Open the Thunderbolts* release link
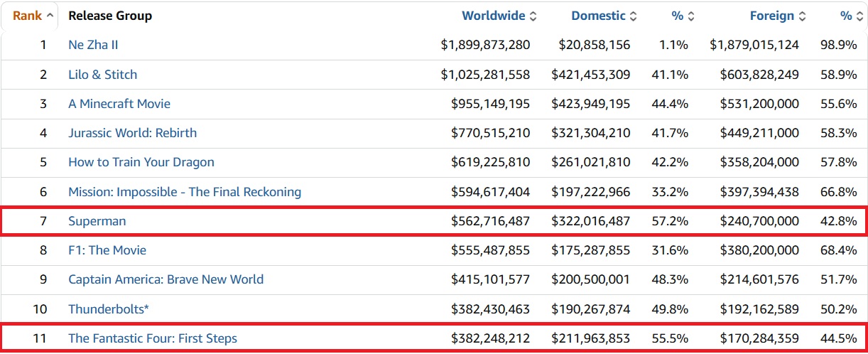Image resolution: width=868 pixels, height=354 pixels. coord(109,309)
